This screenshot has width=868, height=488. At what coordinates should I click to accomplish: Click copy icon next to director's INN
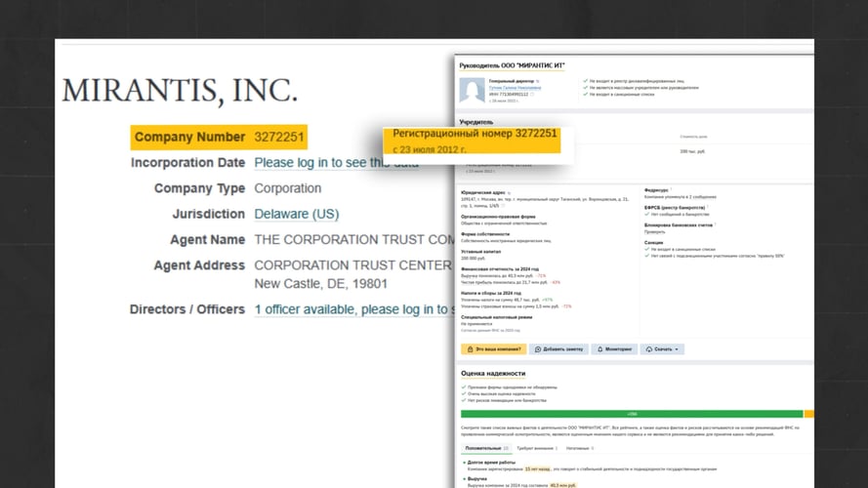530,95
